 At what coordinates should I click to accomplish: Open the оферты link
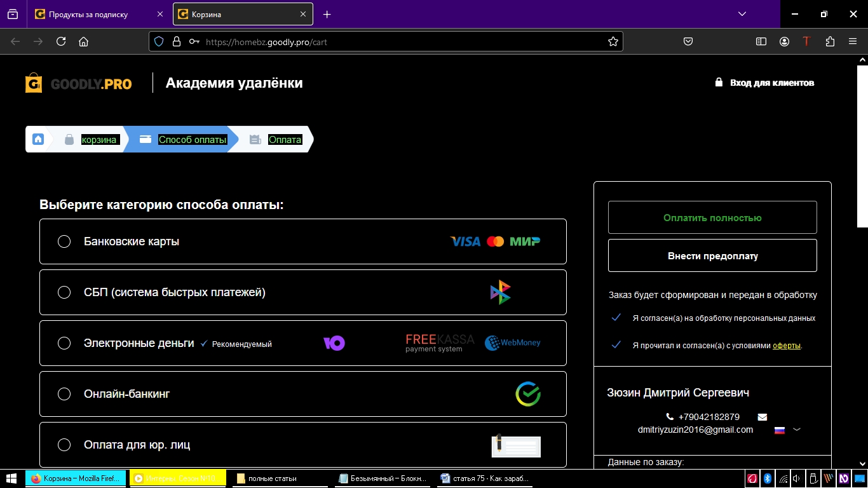(787, 346)
